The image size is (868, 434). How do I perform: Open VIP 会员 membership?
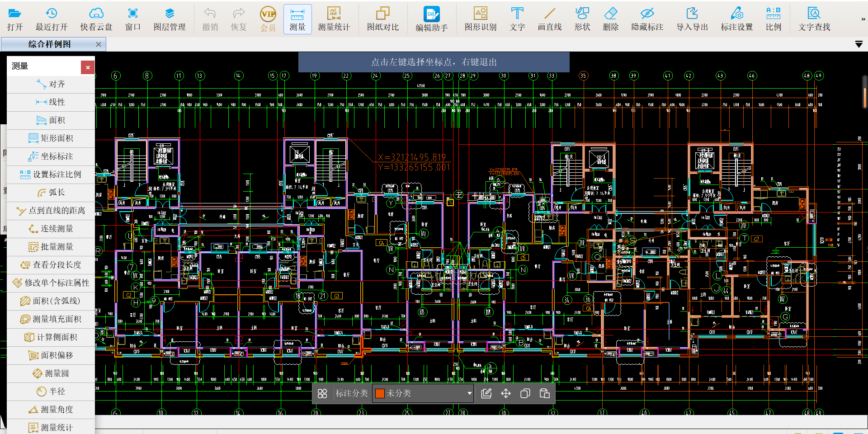tap(268, 19)
